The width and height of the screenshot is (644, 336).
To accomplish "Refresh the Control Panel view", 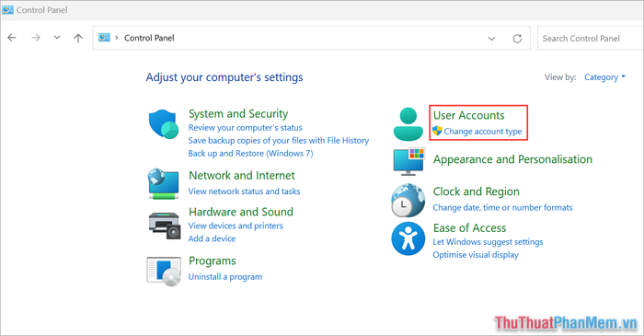I will click(517, 39).
